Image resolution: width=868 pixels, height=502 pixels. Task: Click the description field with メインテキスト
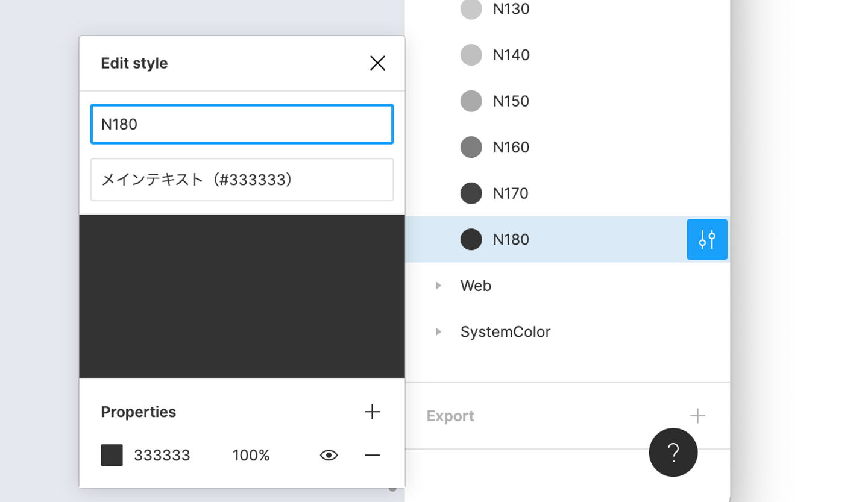click(242, 180)
